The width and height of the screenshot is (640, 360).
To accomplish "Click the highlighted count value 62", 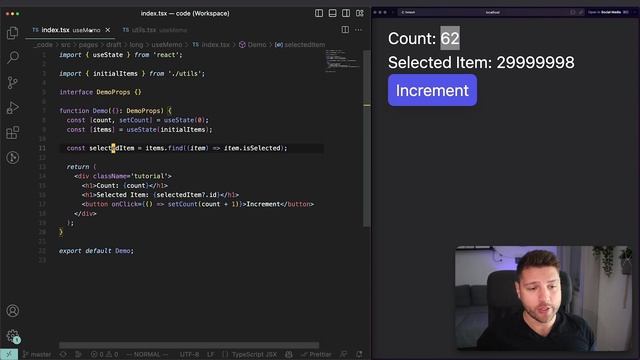I will tap(450, 38).
